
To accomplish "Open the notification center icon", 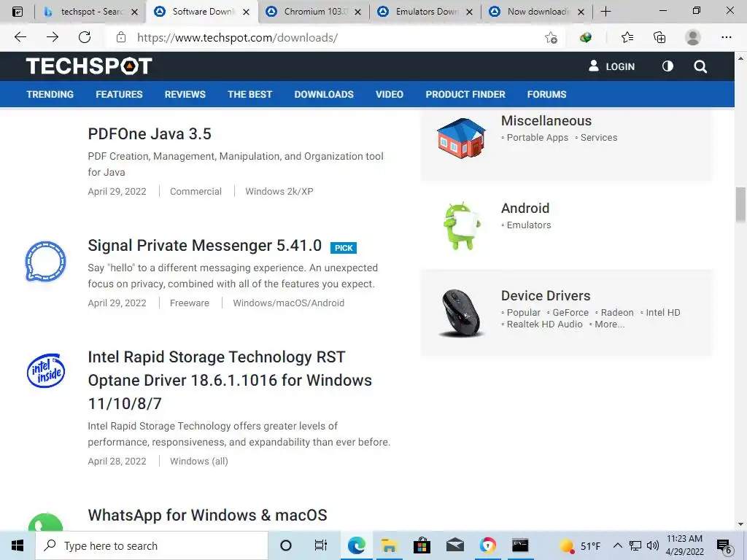I will 724,546.
